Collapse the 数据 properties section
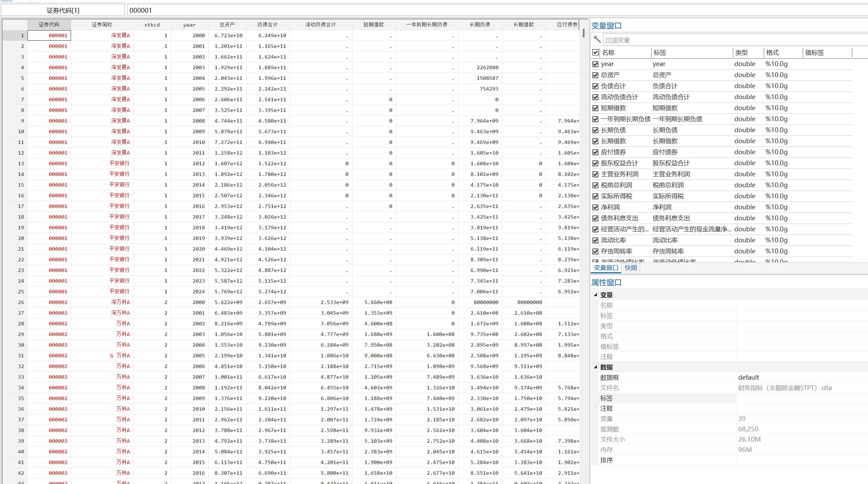The image size is (868, 484). point(596,367)
